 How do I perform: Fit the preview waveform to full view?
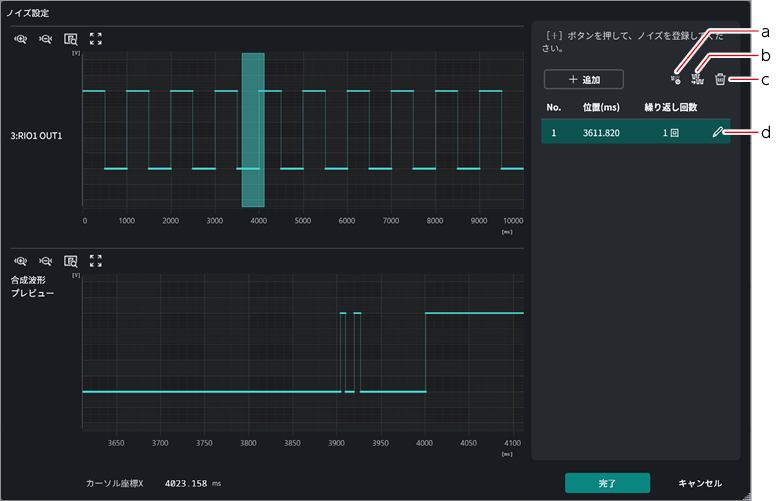(x=96, y=261)
